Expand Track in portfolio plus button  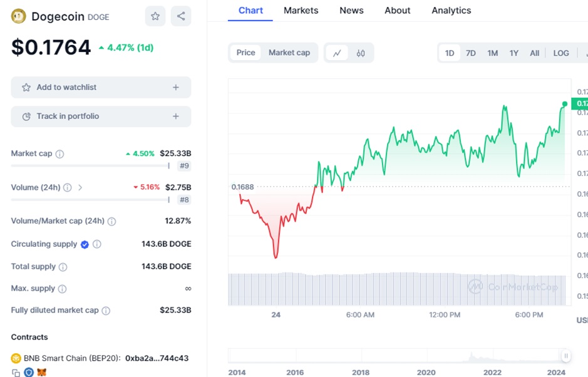[176, 116]
